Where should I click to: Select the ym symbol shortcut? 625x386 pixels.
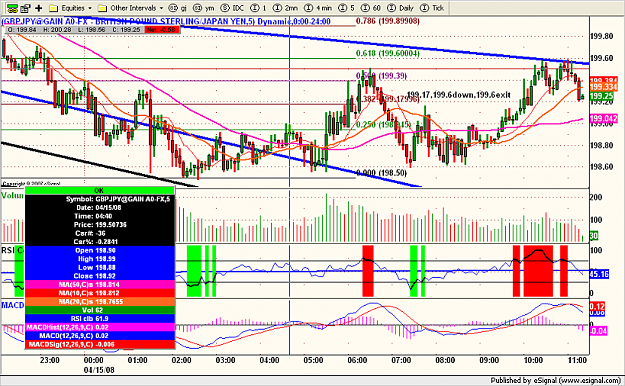[204, 8]
